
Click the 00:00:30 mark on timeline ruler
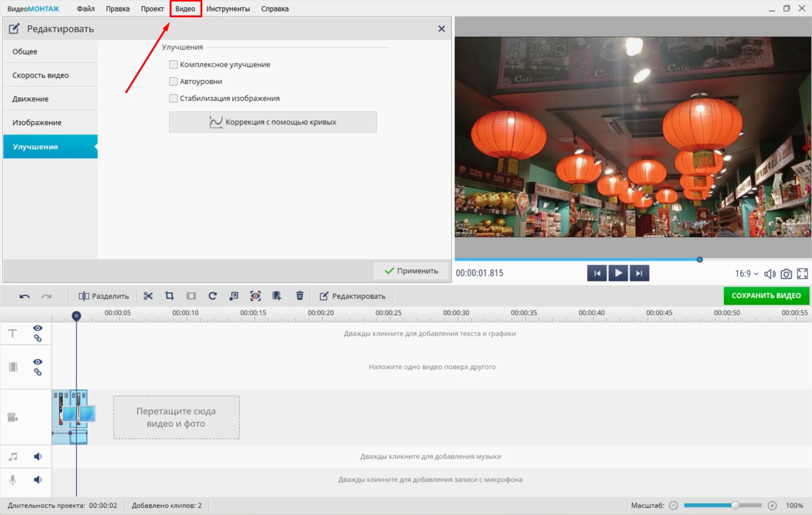coord(456,312)
